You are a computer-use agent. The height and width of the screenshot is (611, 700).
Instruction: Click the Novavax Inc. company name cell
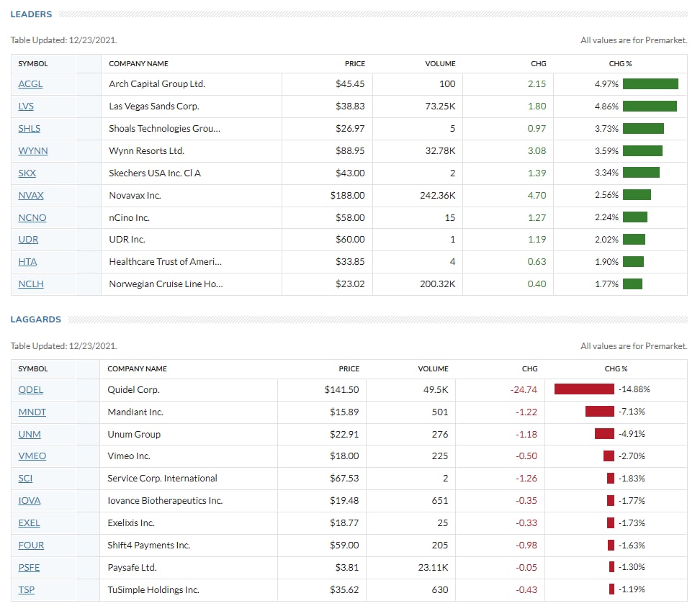click(x=135, y=195)
